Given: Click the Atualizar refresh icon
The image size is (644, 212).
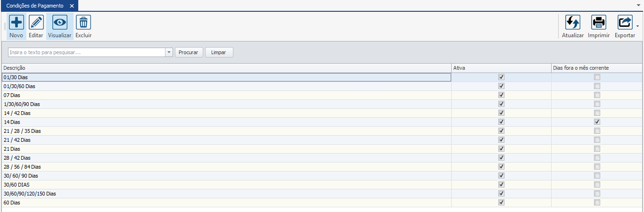Looking at the screenshot, I should click(x=573, y=22).
